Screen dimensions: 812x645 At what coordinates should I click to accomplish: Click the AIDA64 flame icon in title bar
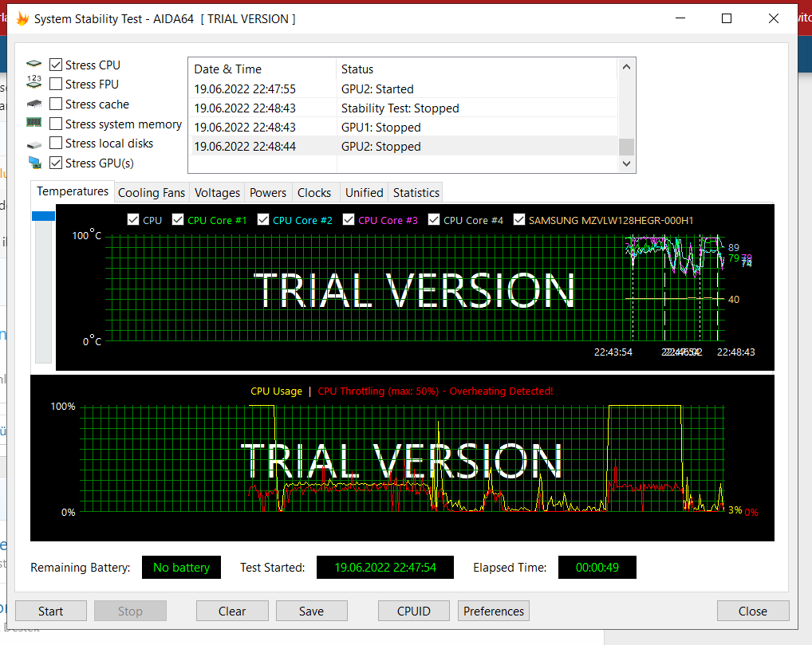click(23, 19)
